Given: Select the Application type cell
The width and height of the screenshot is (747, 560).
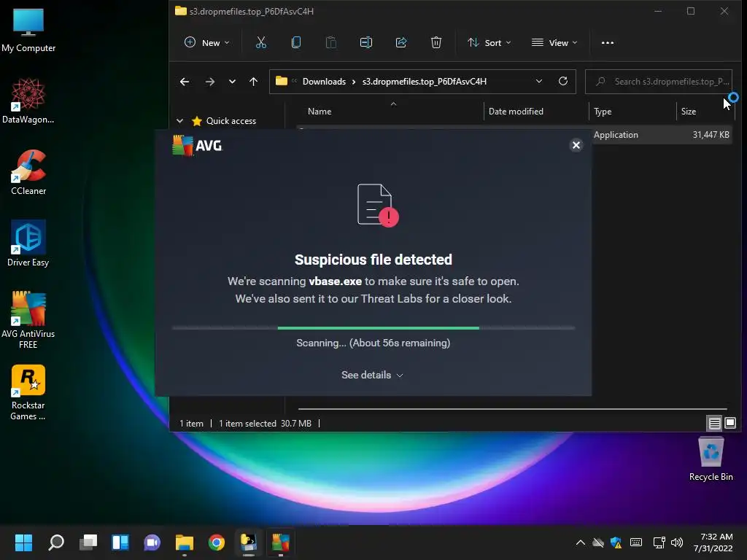Looking at the screenshot, I should (616, 135).
